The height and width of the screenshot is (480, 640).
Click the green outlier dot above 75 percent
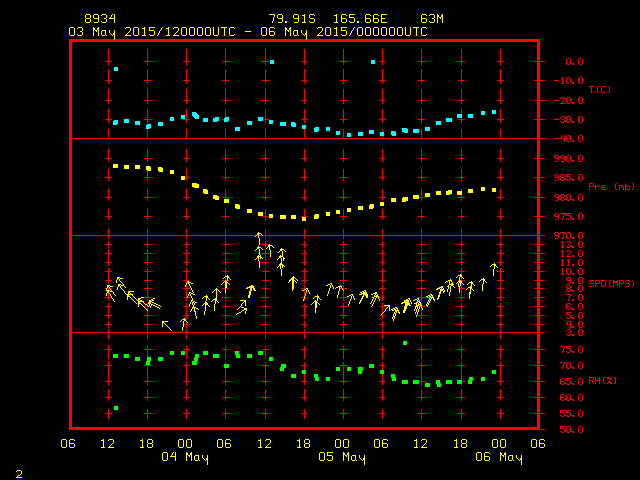[x=405, y=343]
